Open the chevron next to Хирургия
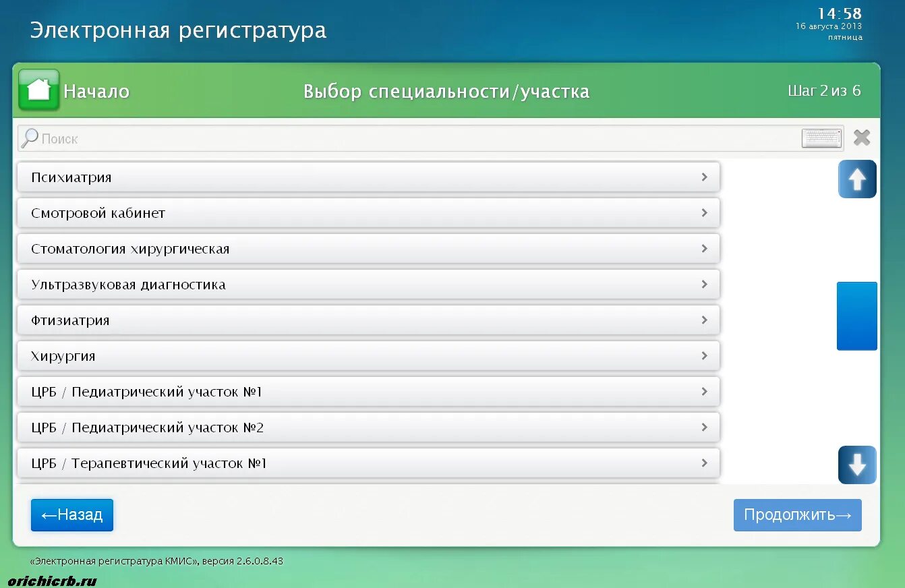This screenshot has height=588, width=905. click(705, 355)
